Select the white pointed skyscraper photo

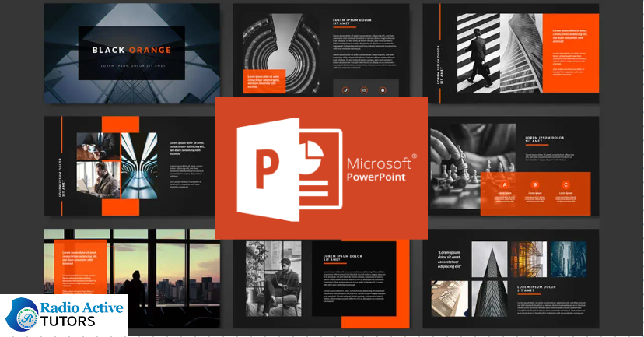click(x=489, y=259)
